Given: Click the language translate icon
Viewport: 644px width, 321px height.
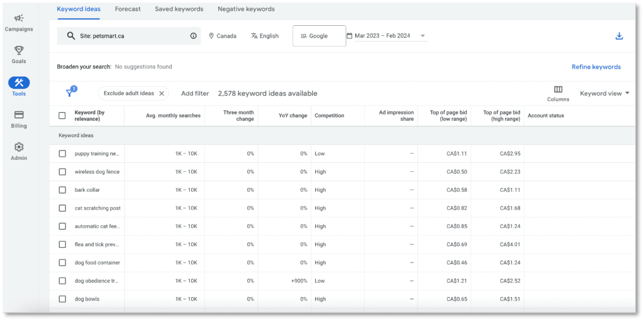Looking at the screenshot, I should [254, 36].
